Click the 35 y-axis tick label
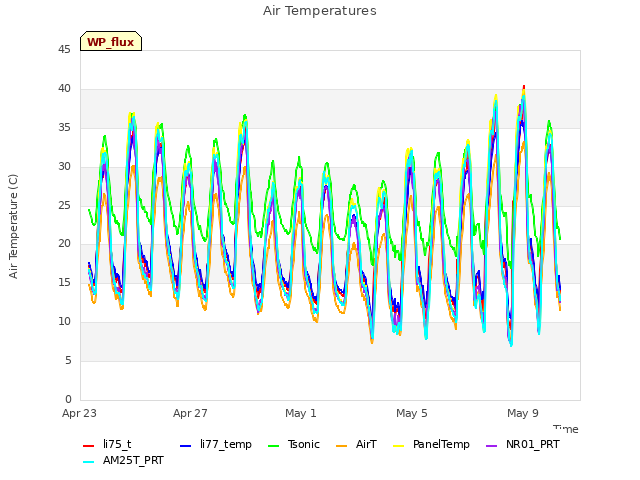Screen dimensions: 640x480 pos(64,127)
